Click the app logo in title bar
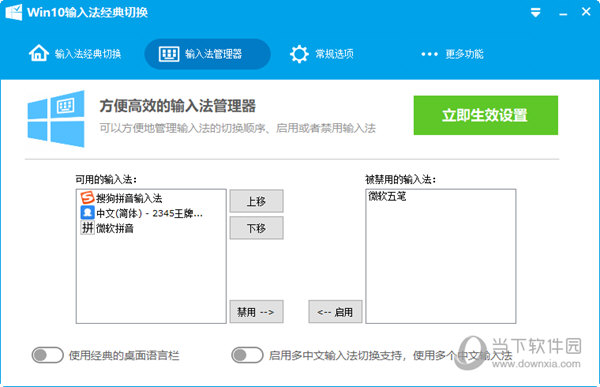The width and height of the screenshot is (600, 387). [x=14, y=12]
